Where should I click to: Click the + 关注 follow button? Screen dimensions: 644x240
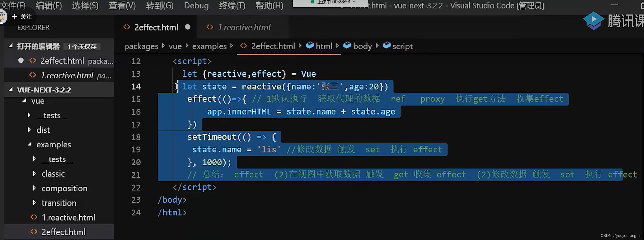pyautogui.click(x=22, y=17)
